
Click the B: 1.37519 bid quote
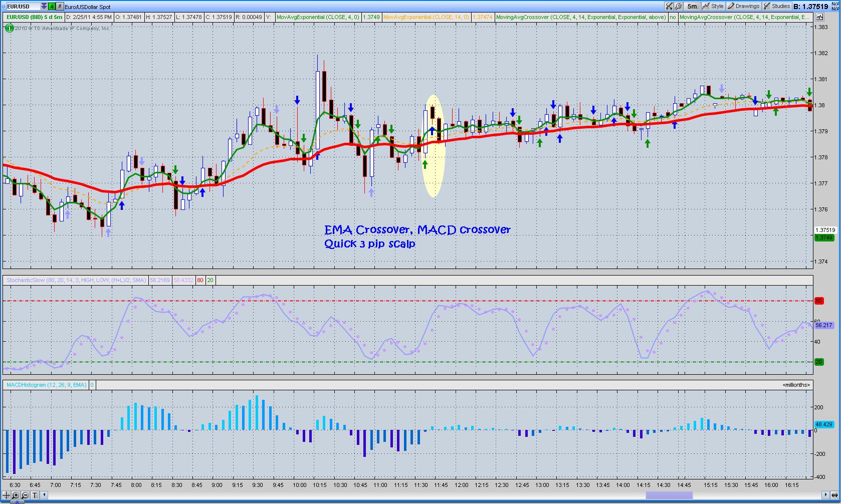pyautogui.click(x=811, y=7)
